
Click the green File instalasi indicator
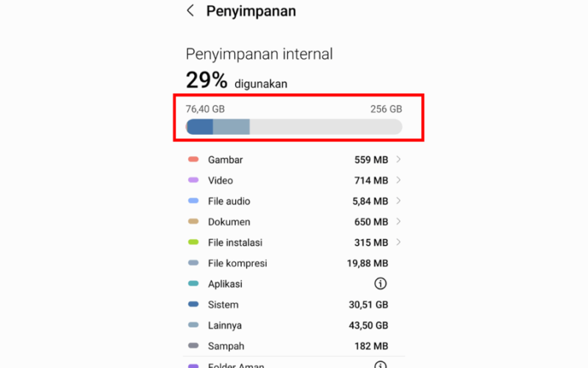point(193,242)
